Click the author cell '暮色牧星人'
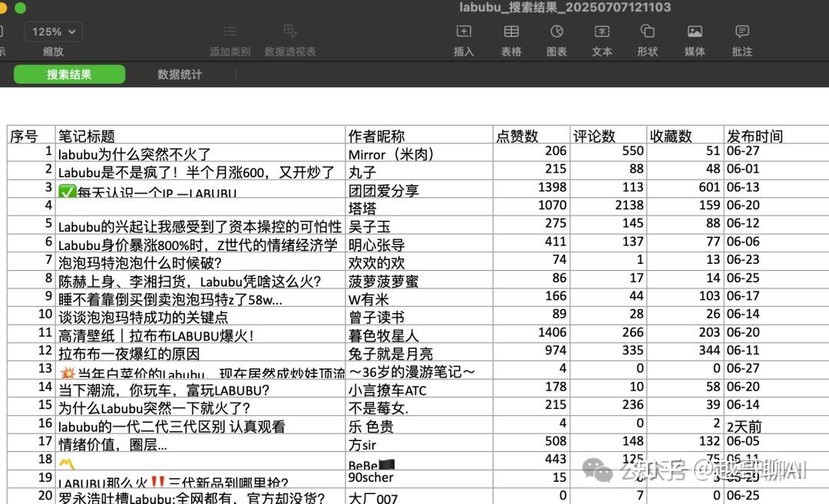This screenshot has height=504, width=829. coord(419,334)
